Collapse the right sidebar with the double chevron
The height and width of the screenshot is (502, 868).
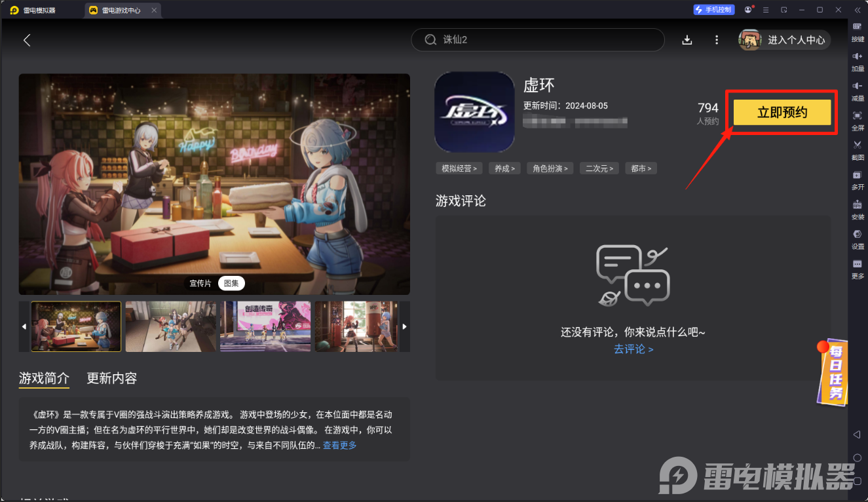(857, 9)
